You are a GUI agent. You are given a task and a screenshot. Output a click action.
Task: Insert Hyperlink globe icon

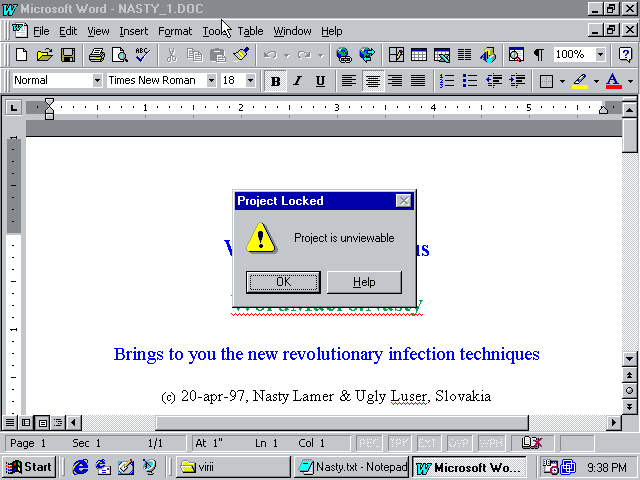[344, 55]
